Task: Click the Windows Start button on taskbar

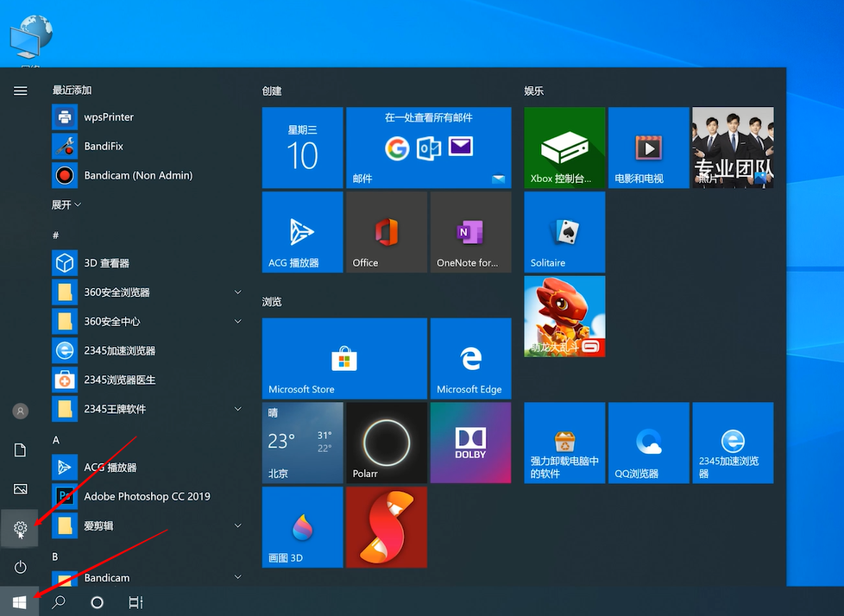Action: (x=19, y=602)
